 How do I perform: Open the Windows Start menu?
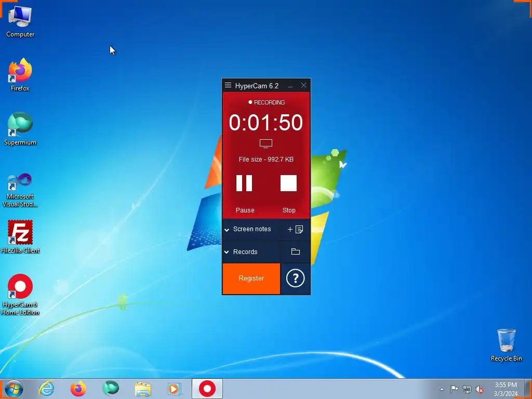tap(14, 389)
